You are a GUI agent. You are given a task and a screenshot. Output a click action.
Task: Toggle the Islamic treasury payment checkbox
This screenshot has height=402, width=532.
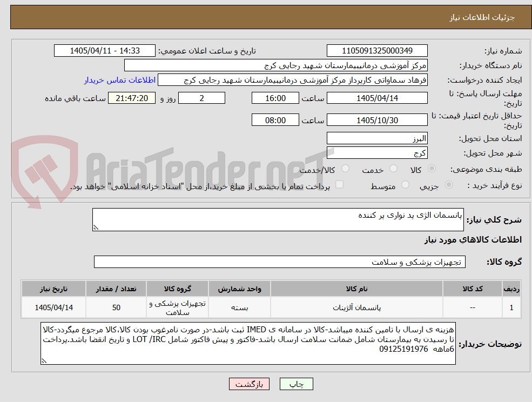tap(339, 184)
